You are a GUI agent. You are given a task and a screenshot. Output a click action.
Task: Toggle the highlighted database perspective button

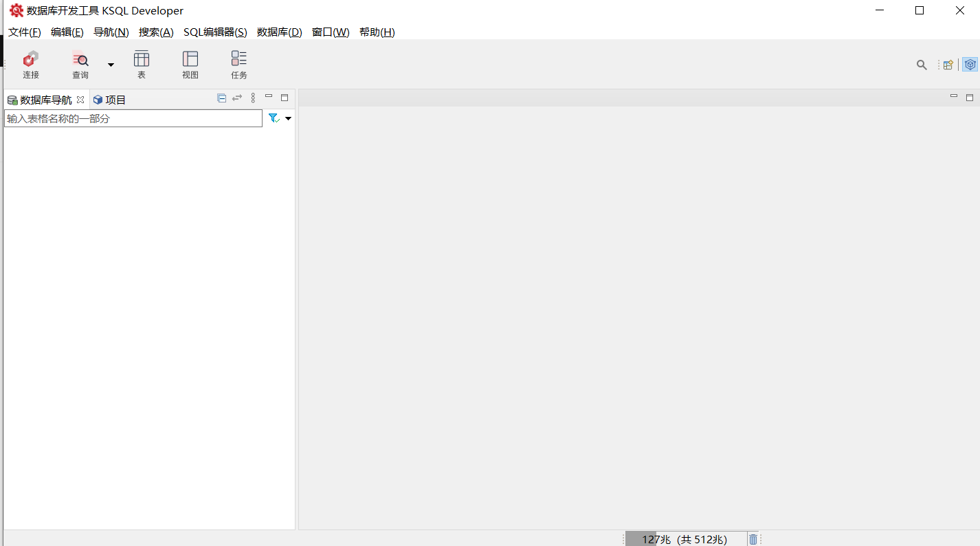(x=970, y=65)
